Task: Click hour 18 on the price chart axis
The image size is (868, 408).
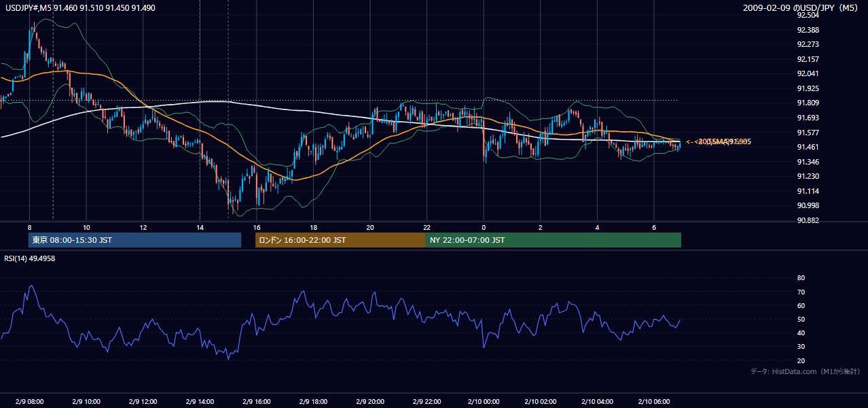Action: tap(313, 227)
